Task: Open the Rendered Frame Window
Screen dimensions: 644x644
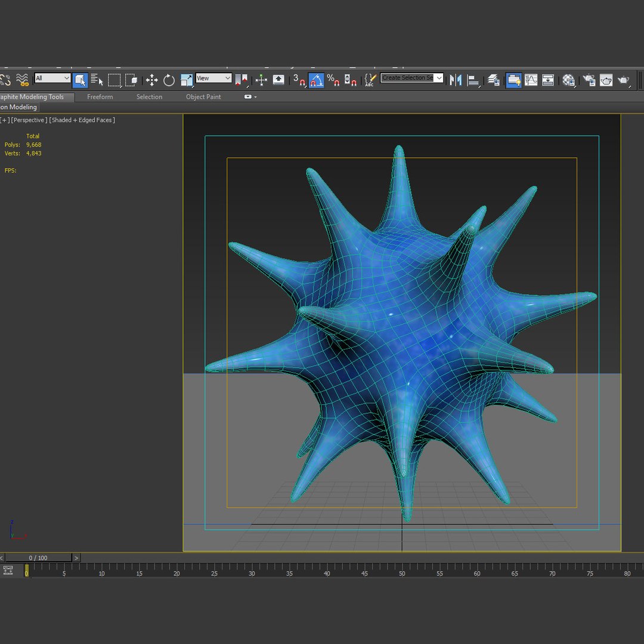Action: 606,80
